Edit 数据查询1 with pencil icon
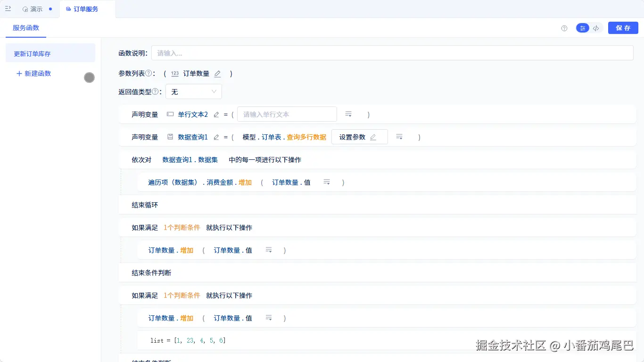The image size is (644, 362). pos(216,137)
